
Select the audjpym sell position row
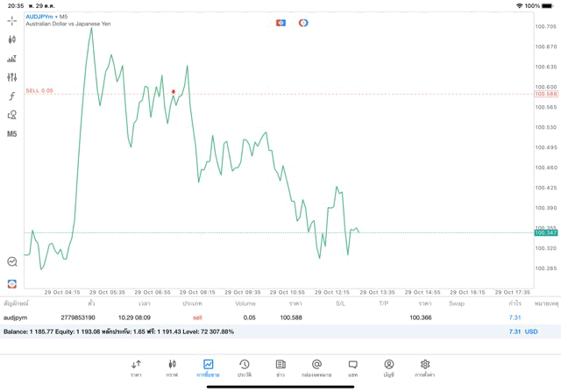coord(263,317)
